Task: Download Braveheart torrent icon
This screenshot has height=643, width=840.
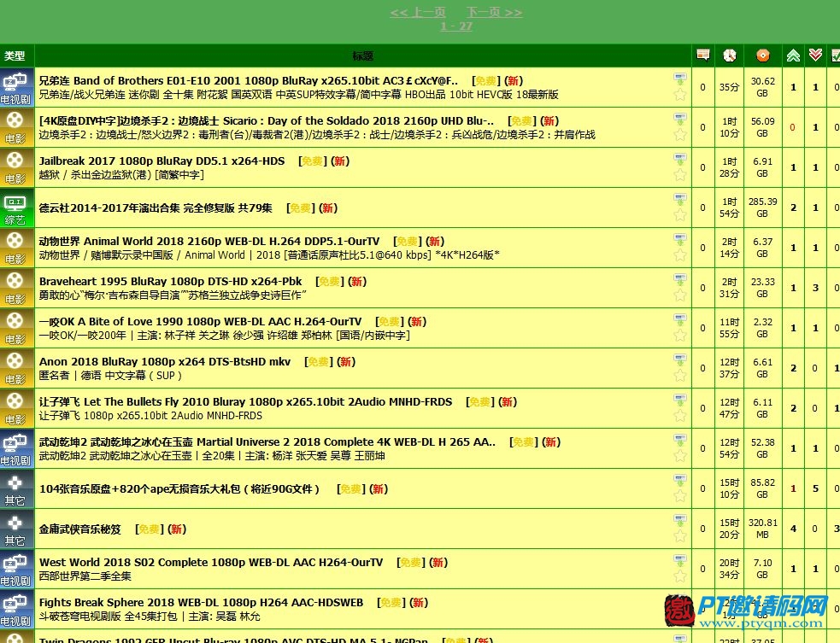Action: click(x=680, y=279)
